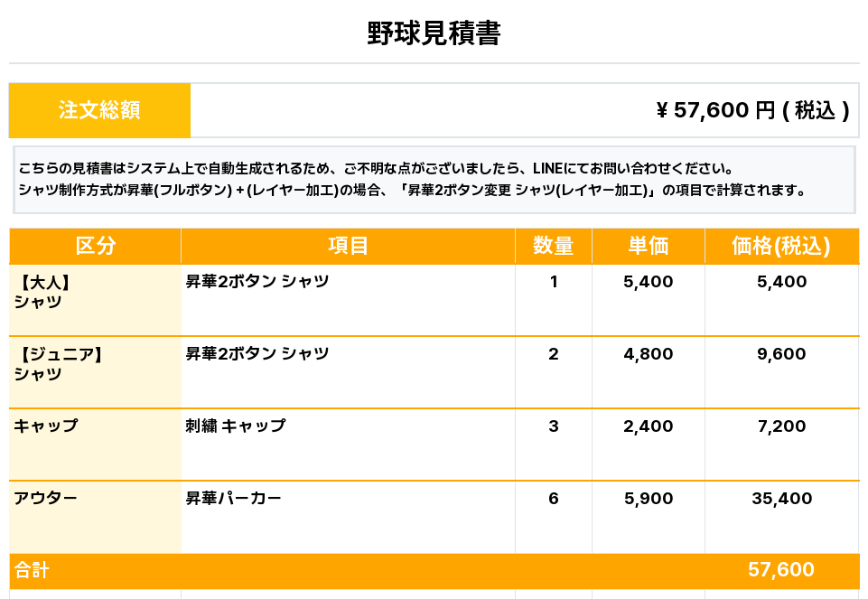Click the 野球見積書 page title
Screen dimensions: 868x599
[434, 34]
